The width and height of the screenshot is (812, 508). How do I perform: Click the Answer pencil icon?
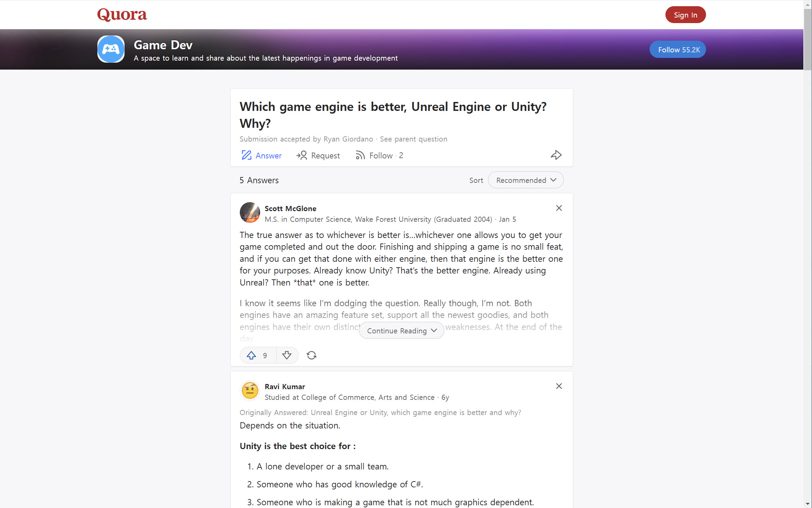[x=246, y=155]
